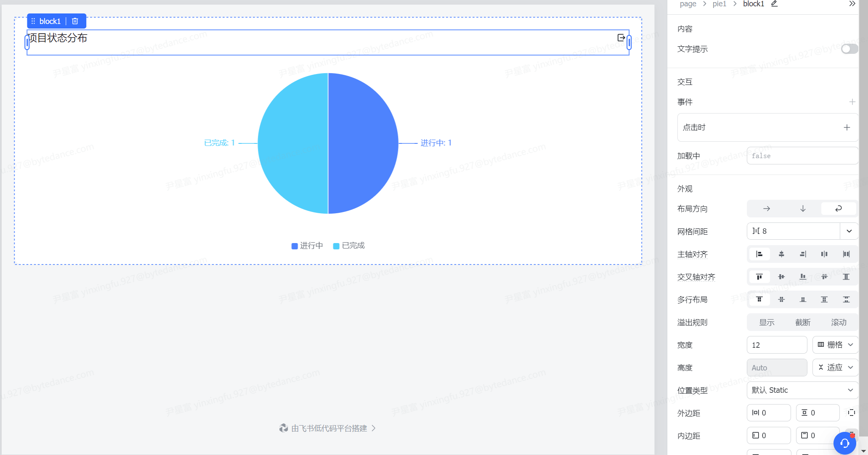Open the customer support chat bubble
Image resolution: width=868 pixels, height=455 pixels.
844,443
